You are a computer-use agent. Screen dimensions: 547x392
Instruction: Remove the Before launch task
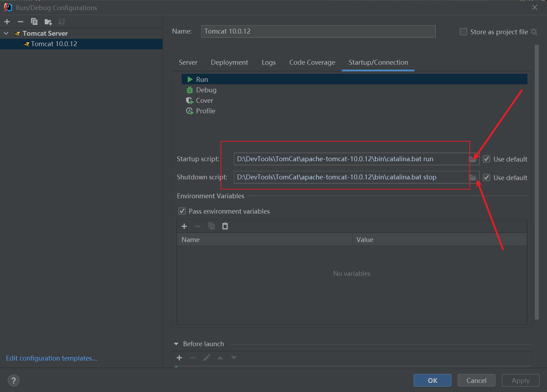coord(193,358)
